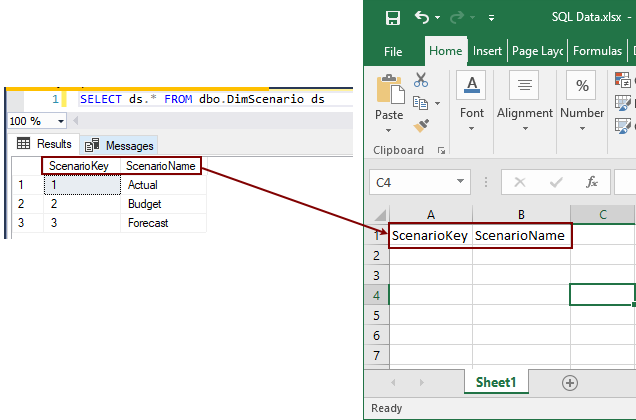
Task: Select row 3 header in Excel
Action: [376, 275]
